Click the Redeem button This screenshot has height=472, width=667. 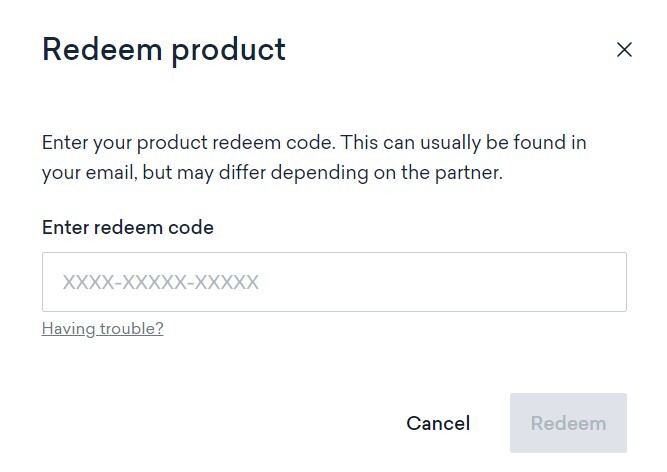(568, 423)
